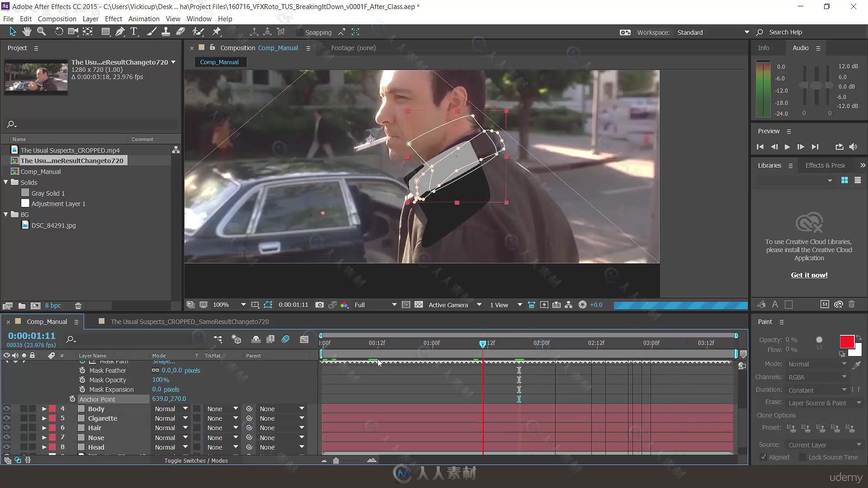The height and width of the screenshot is (488, 868).
Task: Toggle the Snapping checkbox
Action: click(x=299, y=32)
